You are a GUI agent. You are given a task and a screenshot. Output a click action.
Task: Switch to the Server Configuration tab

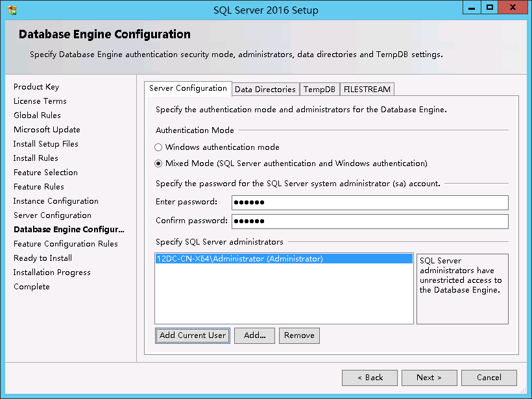click(188, 88)
